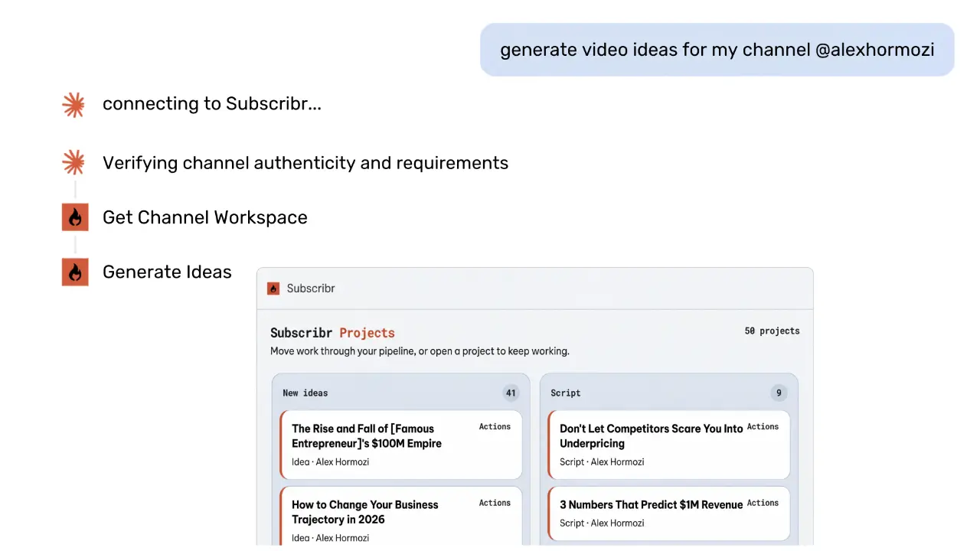Click Script · Alex Hormozi under Don't Let Competitors

pos(602,462)
